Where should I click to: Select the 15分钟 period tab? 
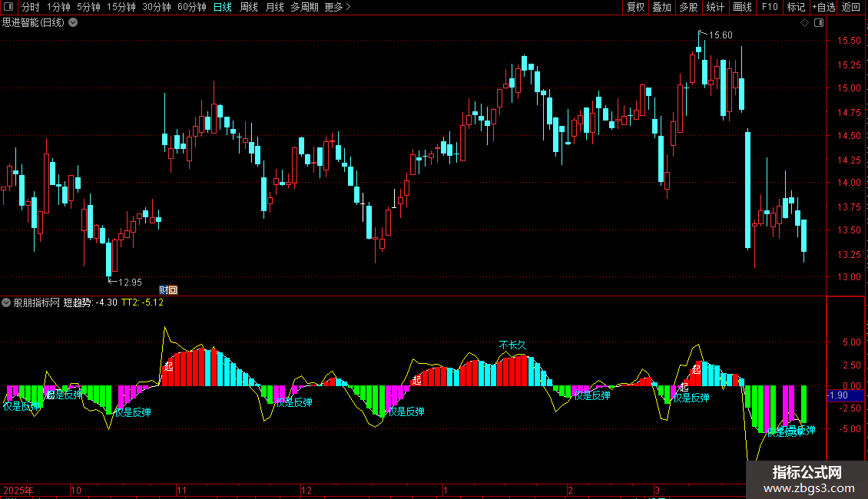[x=121, y=7]
